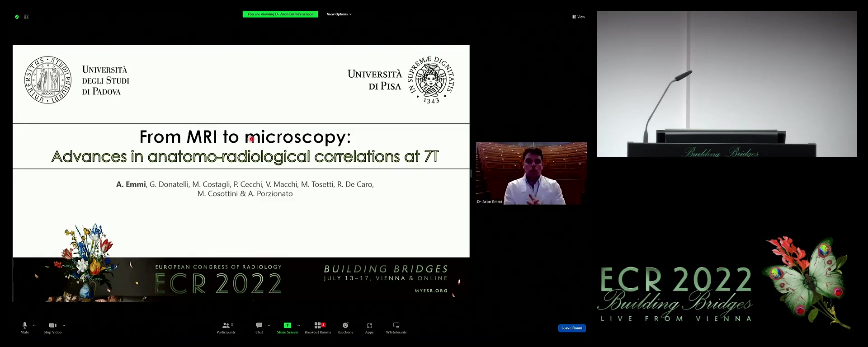The image size is (868, 347).
Task: Click the green encryption shield icon
Action: tap(17, 17)
